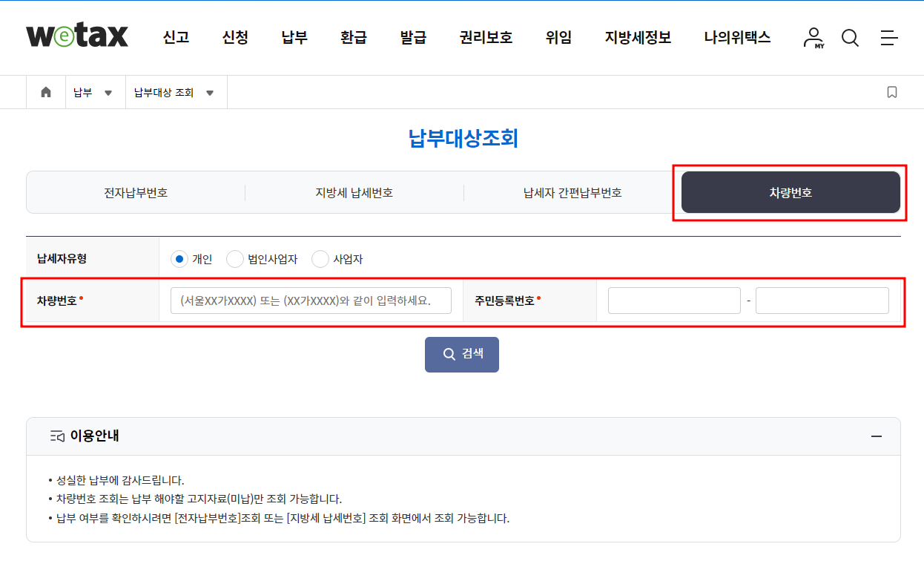Select the 법인사업자 radio button
This screenshot has width=924, height=561.
[x=234, y=259]
